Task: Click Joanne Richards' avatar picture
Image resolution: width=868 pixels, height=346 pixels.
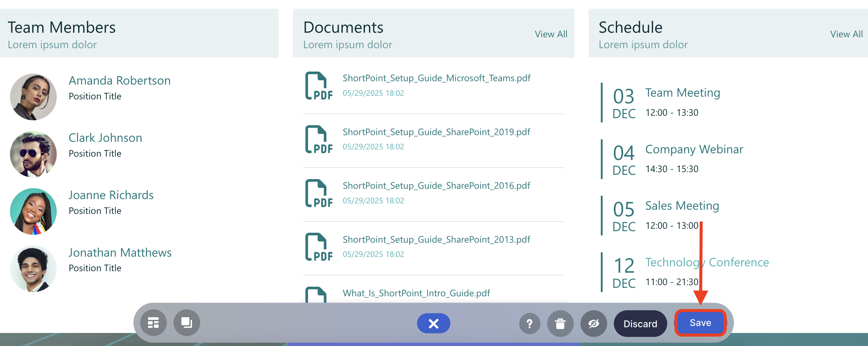Action: pyautogui.click(x=33, y=211)
